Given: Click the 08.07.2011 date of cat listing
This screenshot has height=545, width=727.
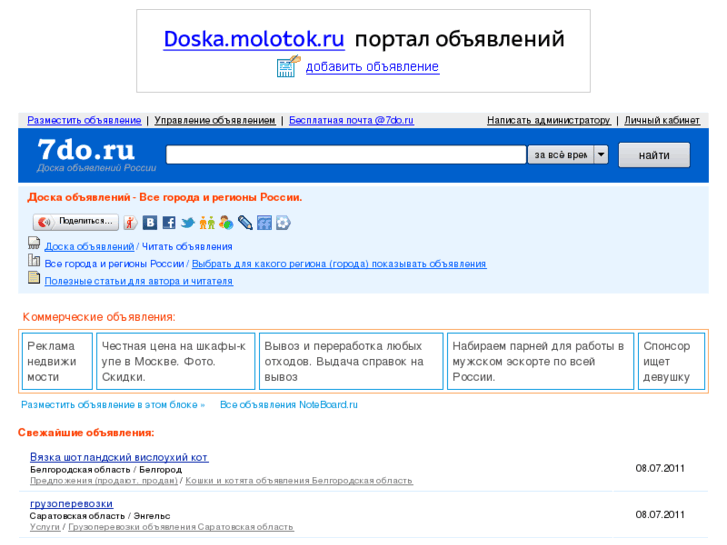Looking at the screenshot, I should coord(660,468).
